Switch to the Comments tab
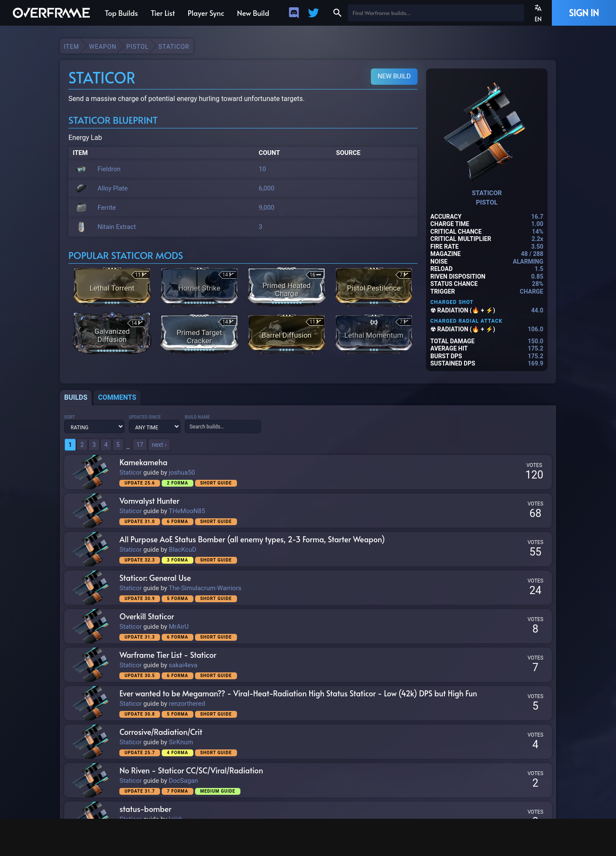 (x=117, y=397)
